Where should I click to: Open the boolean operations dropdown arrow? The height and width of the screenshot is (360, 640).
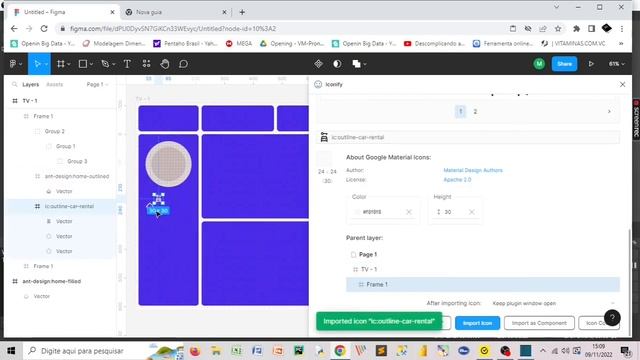tap(365, 64)
